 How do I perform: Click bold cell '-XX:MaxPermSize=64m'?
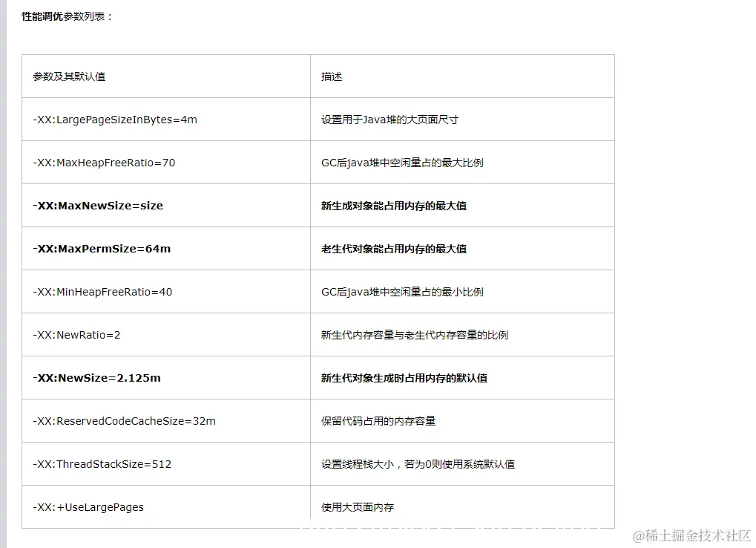click(102, 249)
